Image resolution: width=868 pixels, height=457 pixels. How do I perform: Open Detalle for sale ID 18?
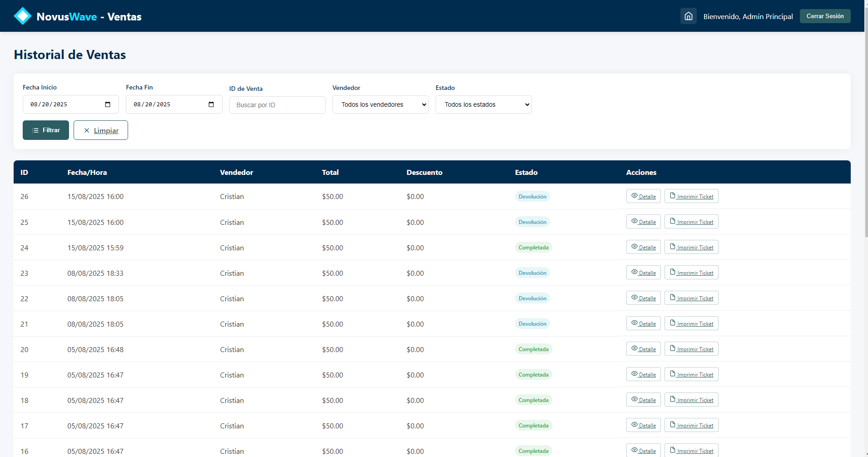pyautogui.click(x=643, y=400)
